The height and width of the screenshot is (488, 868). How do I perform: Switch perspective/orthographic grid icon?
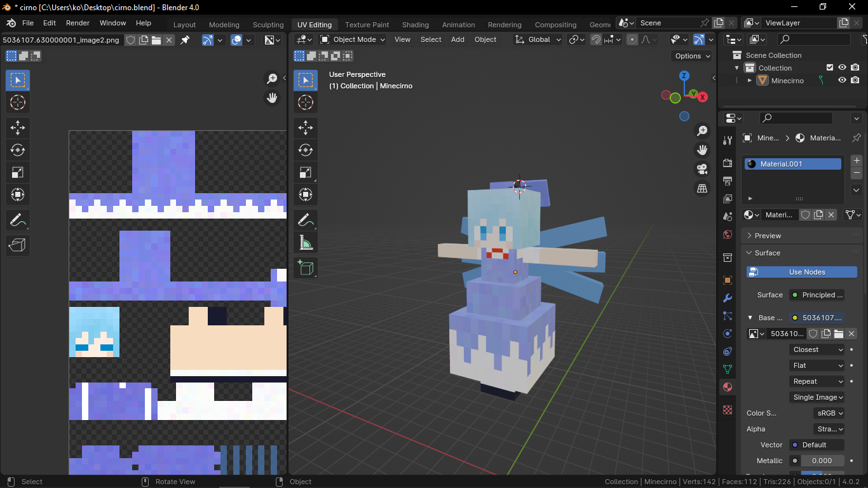pyautogui.click(x=702, y=189)
